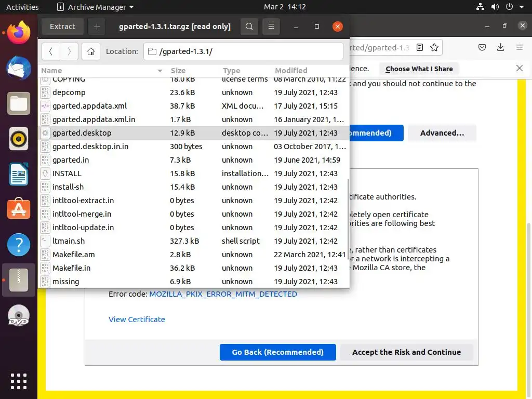Select intltool-extract.in file
The height and width of the screenshot is (399, 532).
[194, 201]
